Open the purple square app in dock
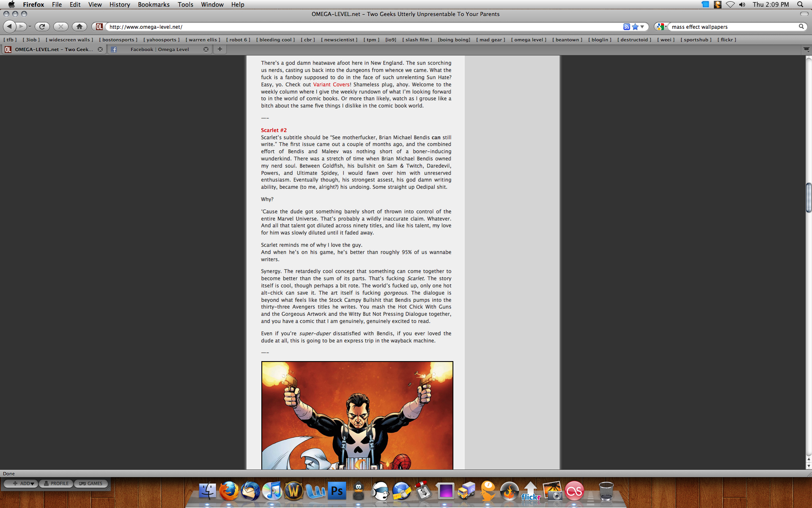The width and height of the screenshot is (812, 508). pos(445,491)
